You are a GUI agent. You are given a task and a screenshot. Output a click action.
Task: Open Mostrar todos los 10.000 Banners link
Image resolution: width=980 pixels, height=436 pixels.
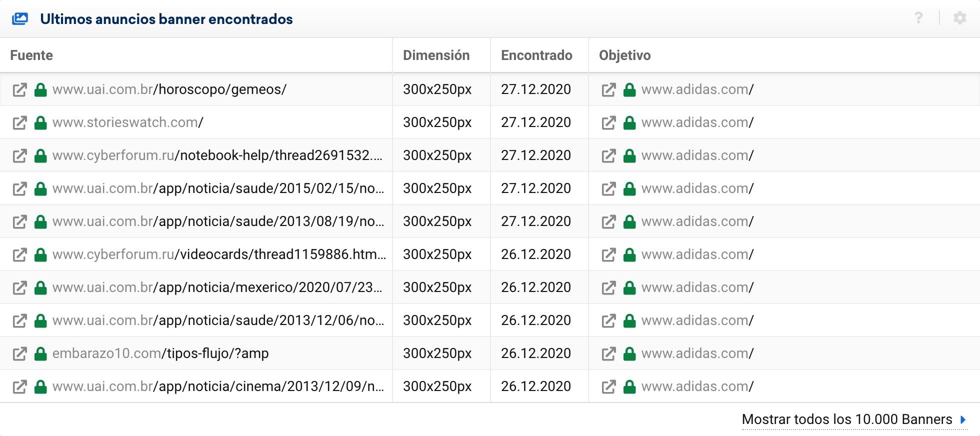point(846,419)
